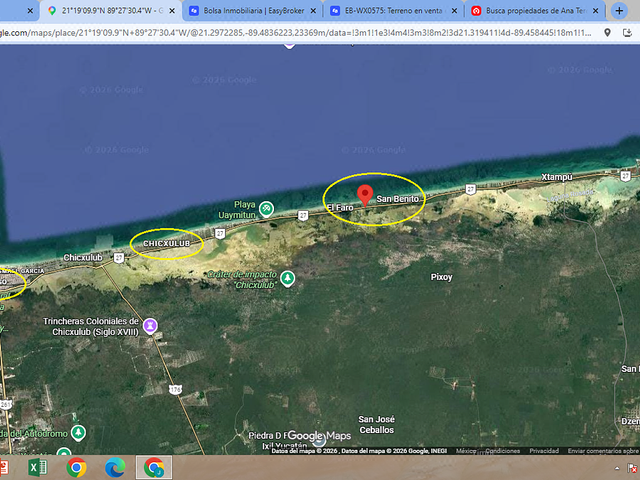Close the EB-WX0575 Terreno en venta tab
The height and width of the screenshot is (480, 640).
454,11
